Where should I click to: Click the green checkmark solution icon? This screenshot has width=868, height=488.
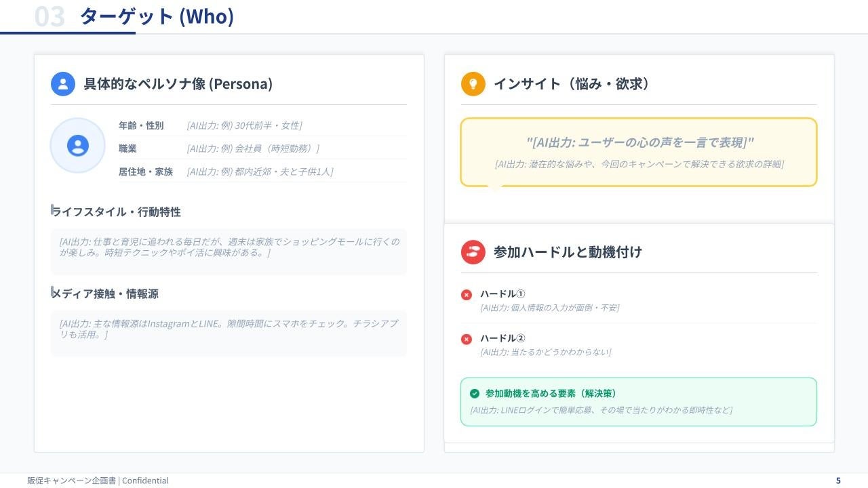pyautogui.click(x=475, y=394)
